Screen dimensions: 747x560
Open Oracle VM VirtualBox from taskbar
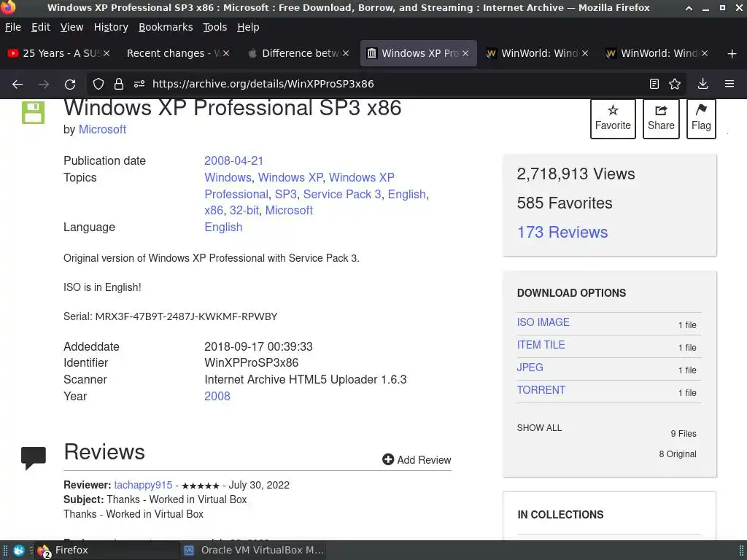tap(253, 550)
